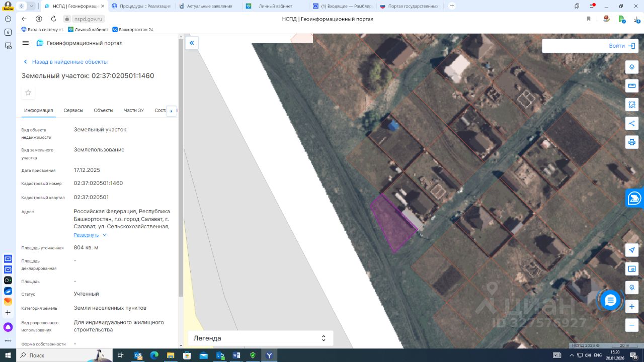The width and height of the screenshot is (644, 362).
Task: Share the current map view
Action: click(x=632, y=123)
